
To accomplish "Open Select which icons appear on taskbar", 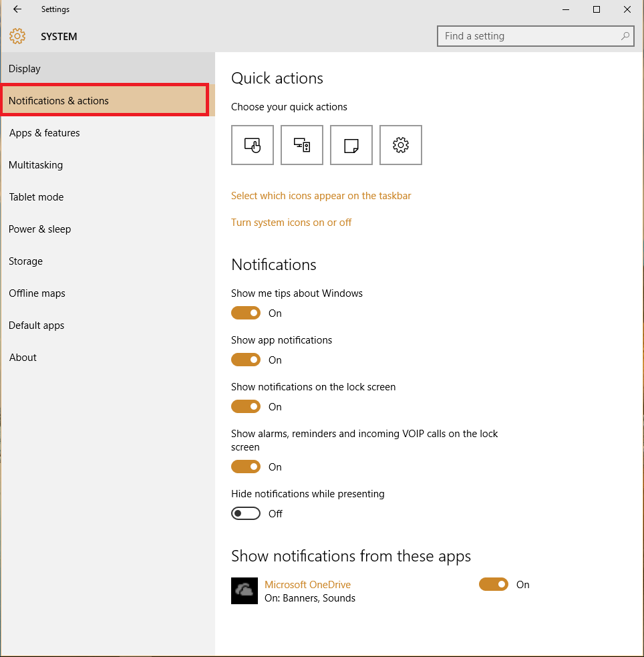I will point(321,196).
